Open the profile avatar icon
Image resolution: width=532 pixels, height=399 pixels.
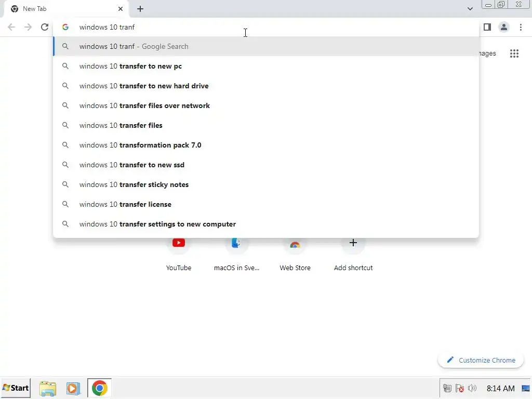click(504, 27)
